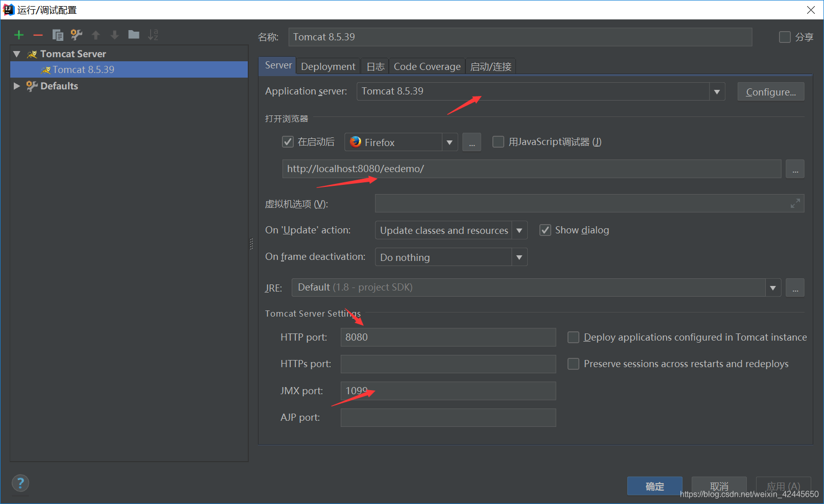Click the JMX port field
824x504 pixels.
448,391
